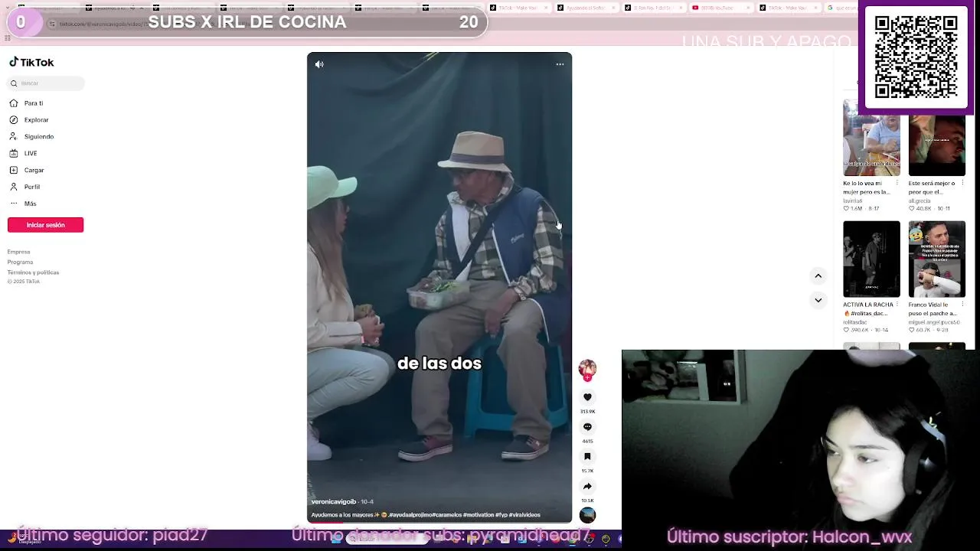The image size is (980, 551).
Task: Open Términos y políticas link
Action: click(x=33, y=272)
